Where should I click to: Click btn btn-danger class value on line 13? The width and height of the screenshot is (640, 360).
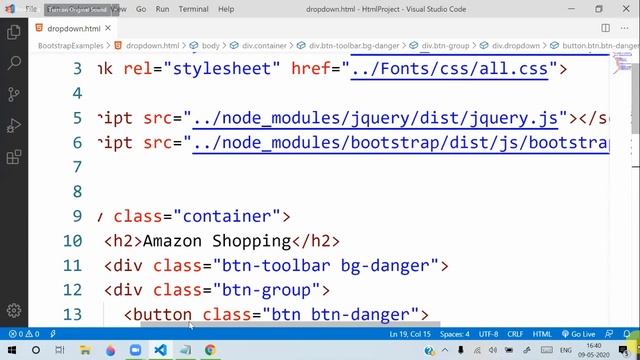pyautogui.click(x=340, y=315)
